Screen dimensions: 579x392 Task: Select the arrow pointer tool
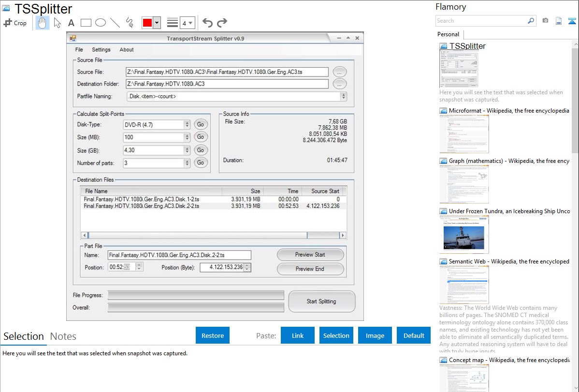click(x=58, y=23)
